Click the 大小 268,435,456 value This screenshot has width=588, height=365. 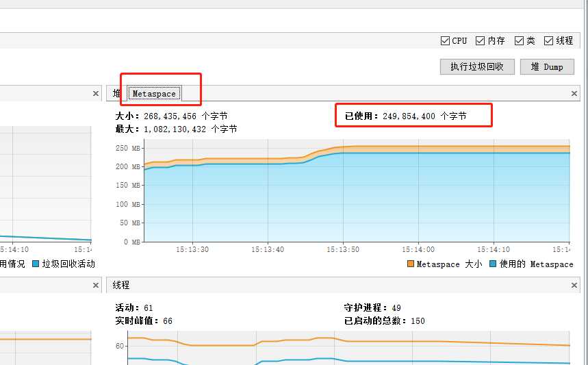(x=171, y=116)
